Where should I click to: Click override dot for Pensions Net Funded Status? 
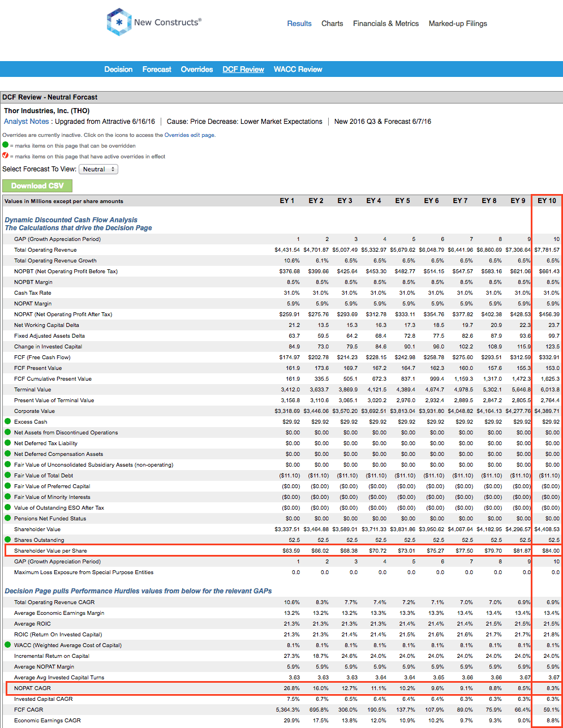pos(8,518)
